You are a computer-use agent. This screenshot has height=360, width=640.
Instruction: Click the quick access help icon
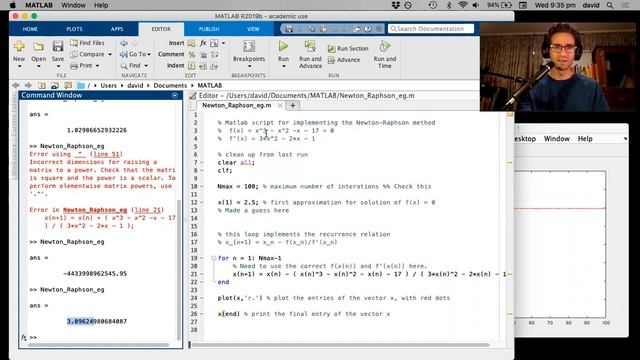pyautogui.click(x=368, y=29)
